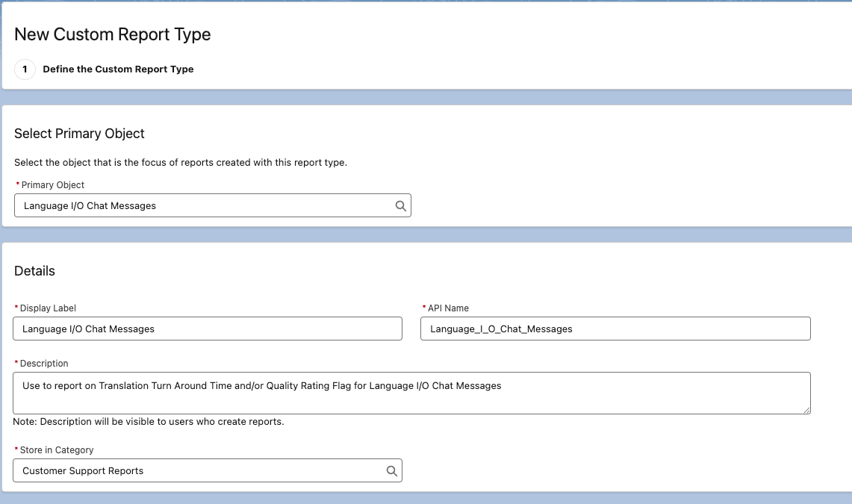Image resolution: width=852 pixels, height=504 pixels.
Task: Click the Primary Object search magnifier icon
Action: pyautogui.click(x=400, y=206)
